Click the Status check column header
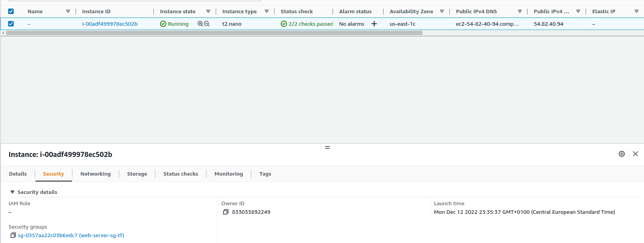 point(297,11)
